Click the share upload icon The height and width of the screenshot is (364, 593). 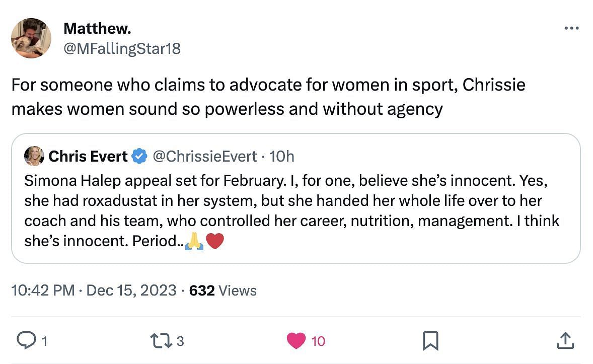coord(565,341)
